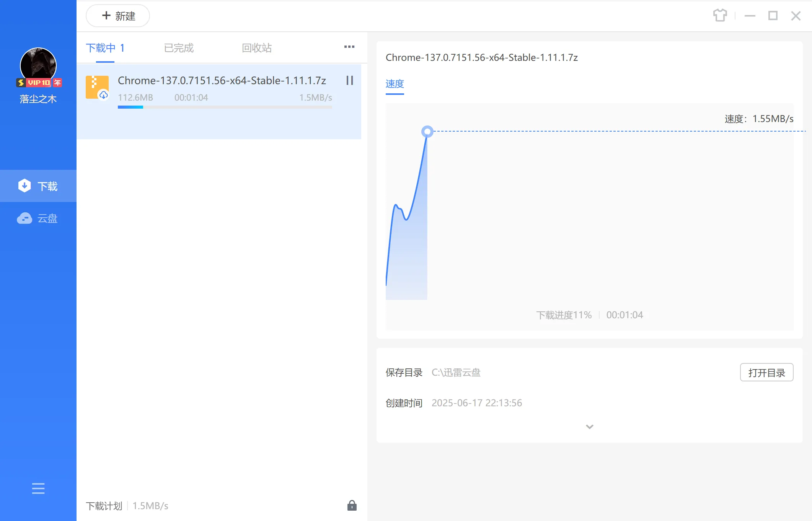This screenshot has width=812, height=521.
Task: Expand more details with down chevron
Action: (590, 427)
